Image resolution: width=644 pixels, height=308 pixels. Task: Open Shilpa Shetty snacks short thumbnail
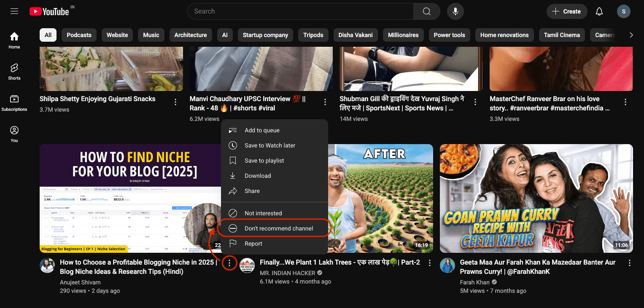(x=111, y=68)
